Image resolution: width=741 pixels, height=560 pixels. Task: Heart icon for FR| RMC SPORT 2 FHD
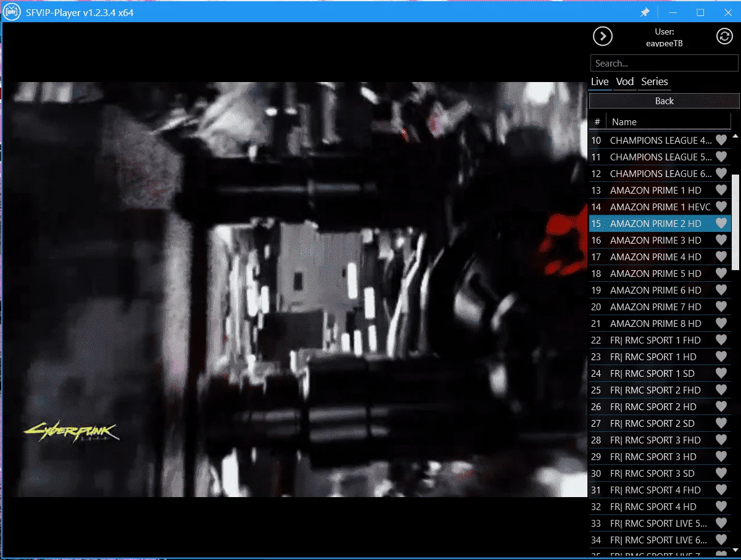pos(721,390)
